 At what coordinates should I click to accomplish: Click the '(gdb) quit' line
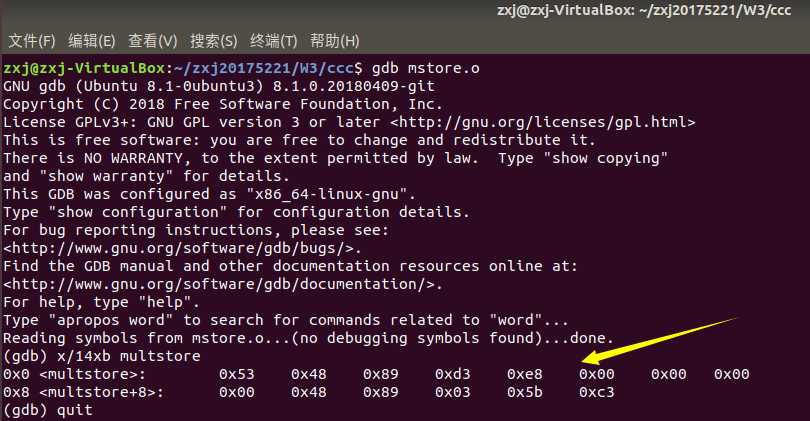[48, 410]
